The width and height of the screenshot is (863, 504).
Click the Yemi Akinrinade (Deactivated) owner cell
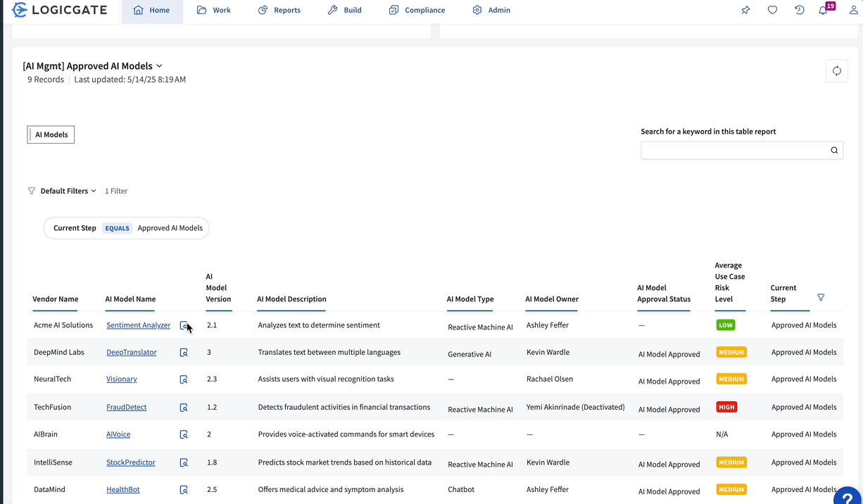(x=576, y=407)
